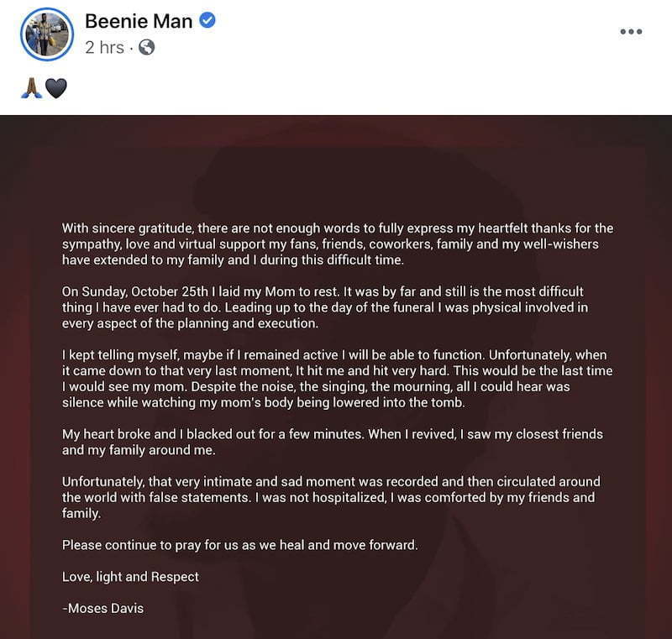Open Beenie Man's circular profile picture
Image resolution: width=672 pixels, height=639 pixels.
pyautogui.click(x=47, y=34)
